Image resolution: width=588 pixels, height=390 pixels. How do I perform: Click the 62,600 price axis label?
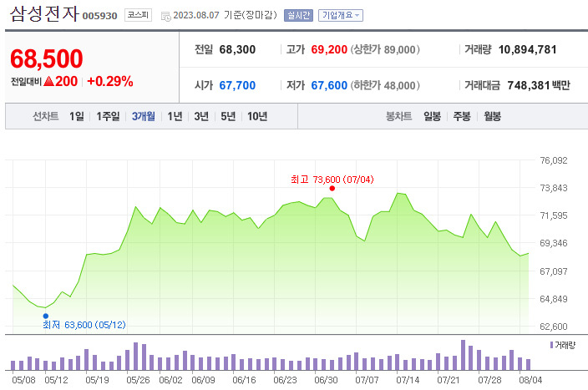click(554, 327)
